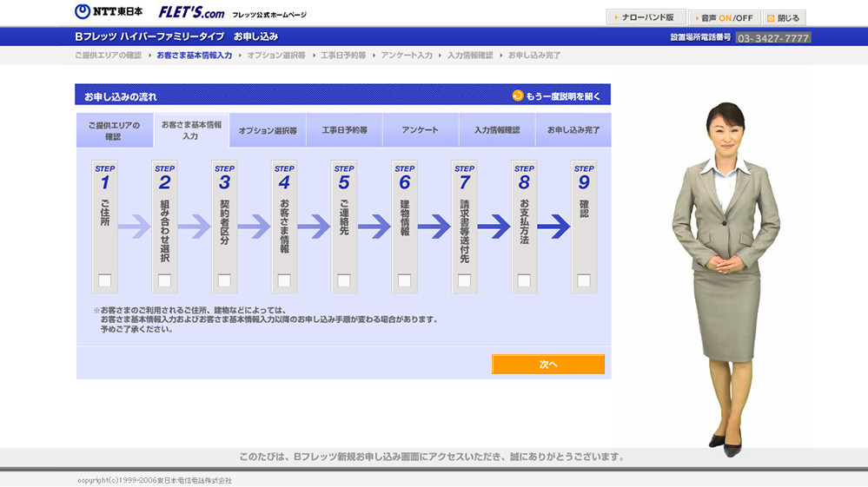
Task: Click the Bフレッツ ハイパーファミリータイプ heading
Action: 149,36
